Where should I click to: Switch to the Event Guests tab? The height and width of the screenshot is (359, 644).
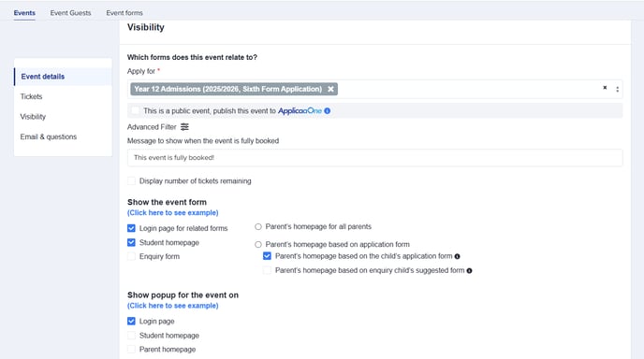pyautogui.click(x=70, y=13)
